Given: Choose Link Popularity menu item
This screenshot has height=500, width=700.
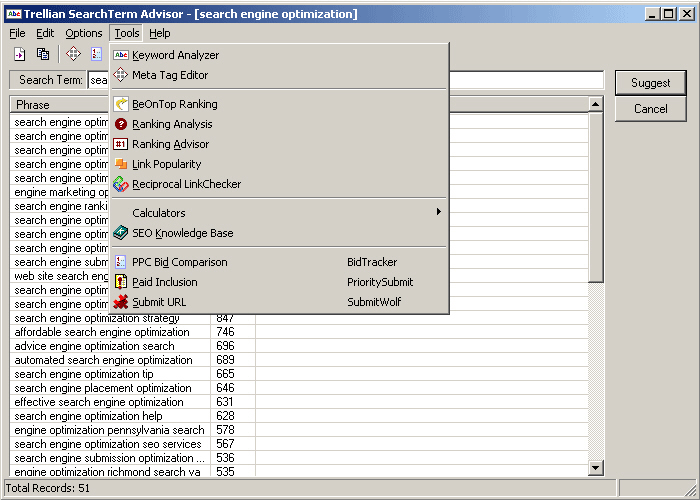Looking at the screenshot, I should 279,164.
